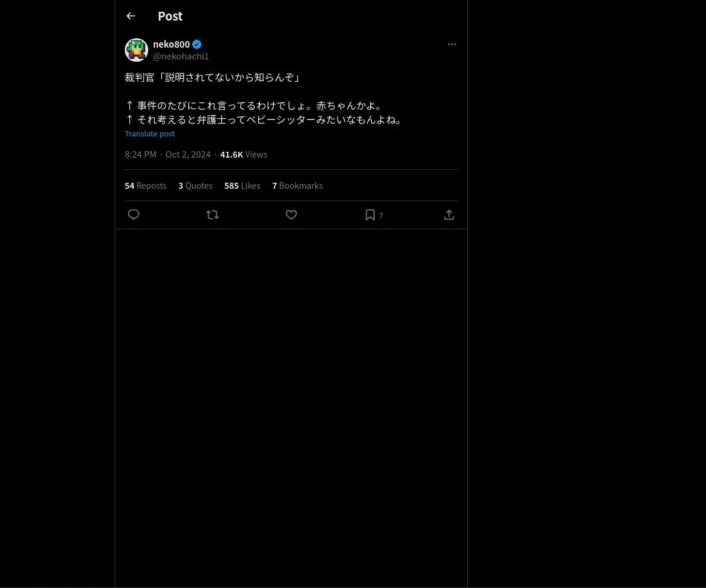Click the Post header title

click(170, 16)
